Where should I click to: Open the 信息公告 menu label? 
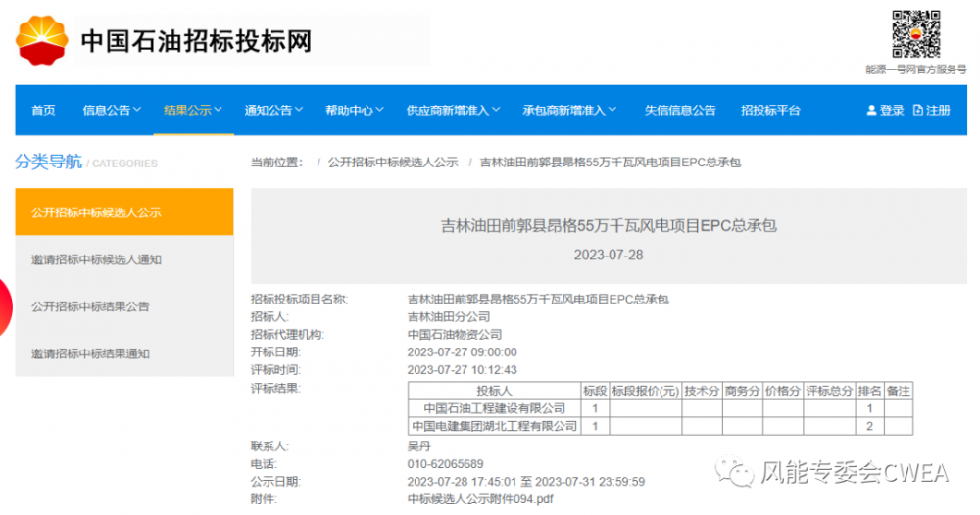(107, 110)
